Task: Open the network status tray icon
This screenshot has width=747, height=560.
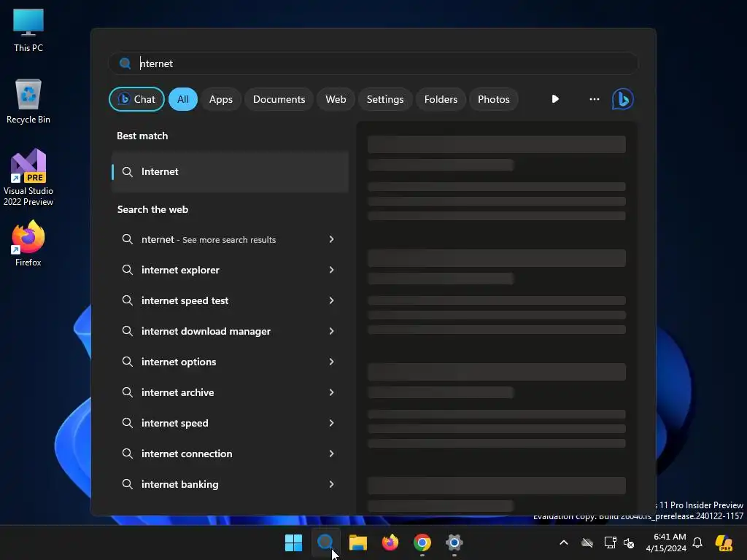Action: 610,542
